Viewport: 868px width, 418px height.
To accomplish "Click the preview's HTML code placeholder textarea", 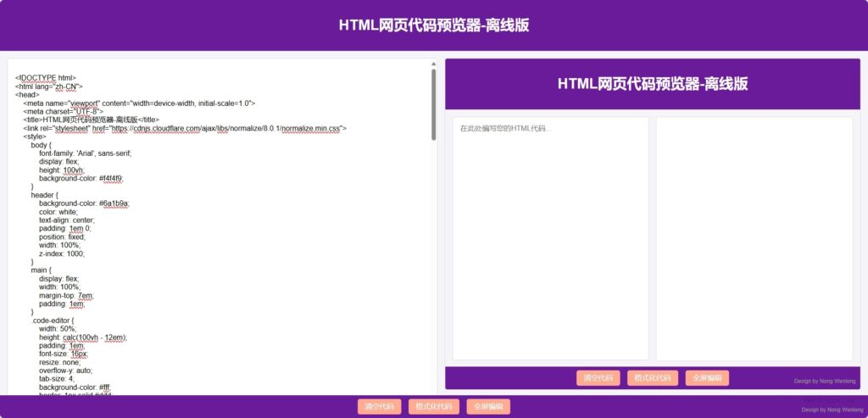I will [550, 238].
